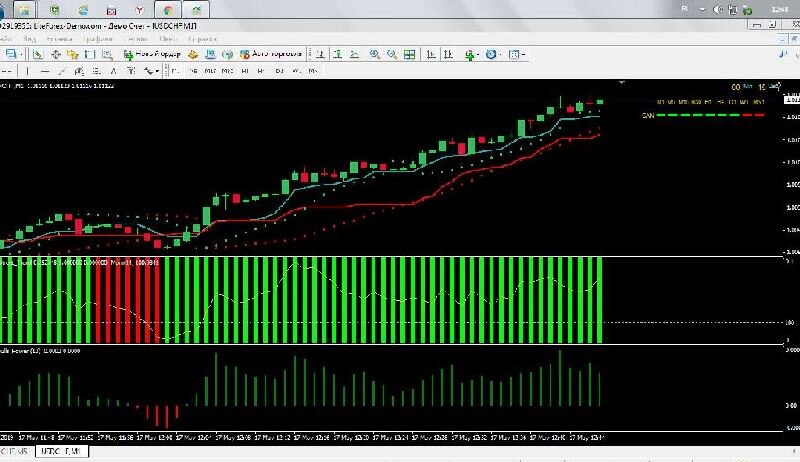Viewport: 800px width, 462px height.
Task: Open Yandex browser in the taskbar
Action: point(139,10)
